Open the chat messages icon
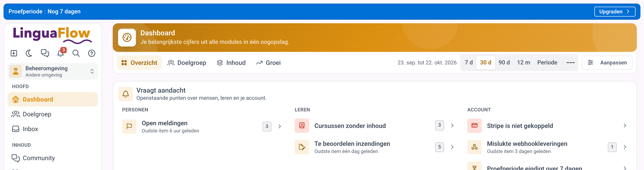The width and height of the screenshot is (644, 170). (45, 53)
